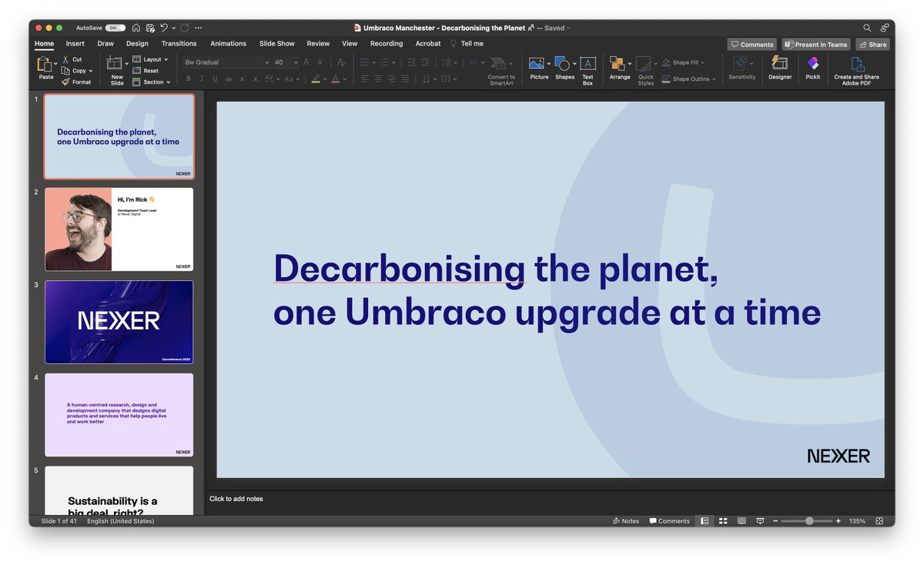Open the Shapes gallery

(564, 68)
